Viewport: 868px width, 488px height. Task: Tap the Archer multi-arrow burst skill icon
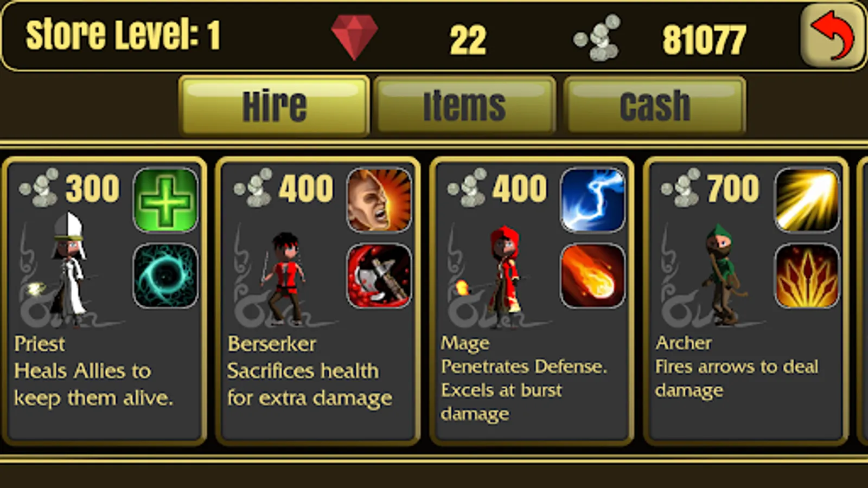[x=807, y=275]
